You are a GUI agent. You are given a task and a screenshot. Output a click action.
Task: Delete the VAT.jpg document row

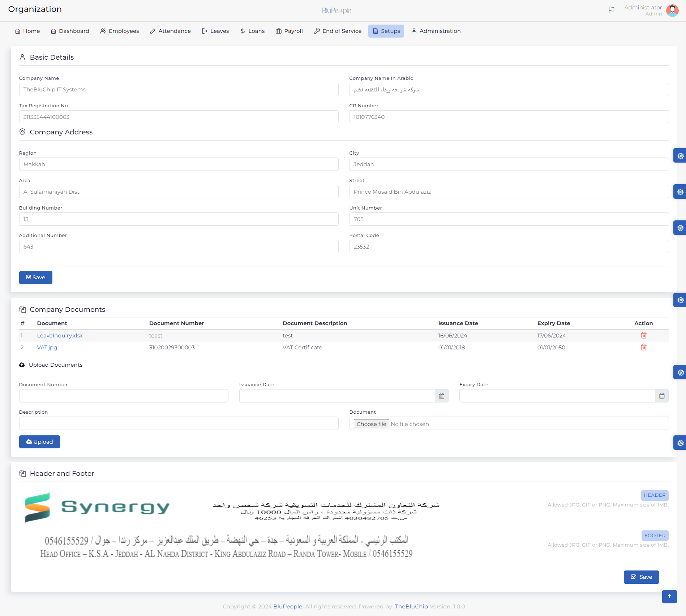[644, 347]
